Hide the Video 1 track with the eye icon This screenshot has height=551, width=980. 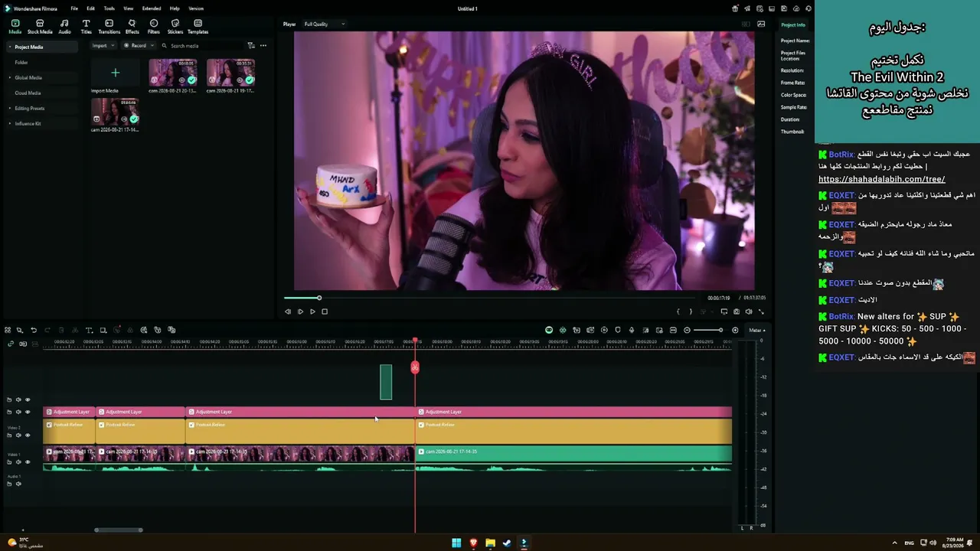28,462
